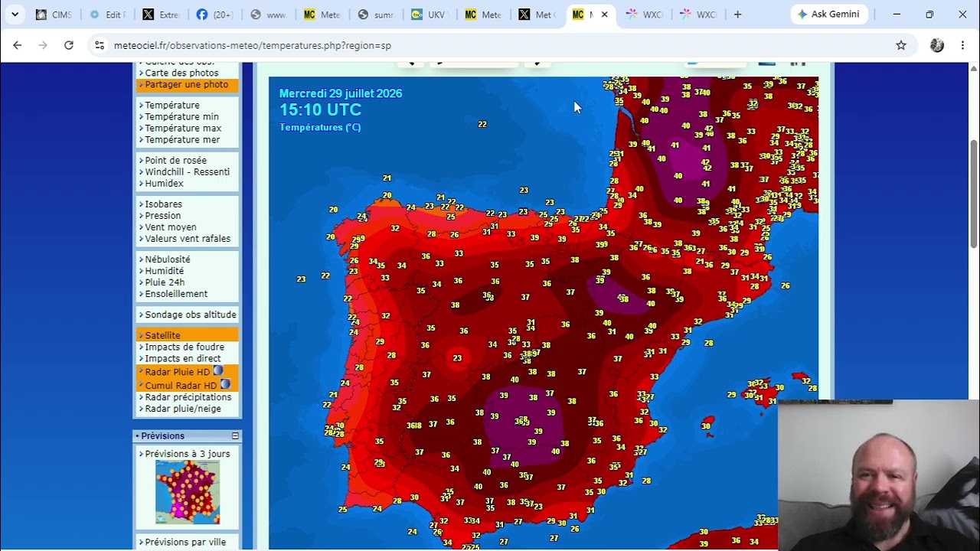Screen dimensions: 980x551
Task: Select Température max link
Action: point(183,128)
